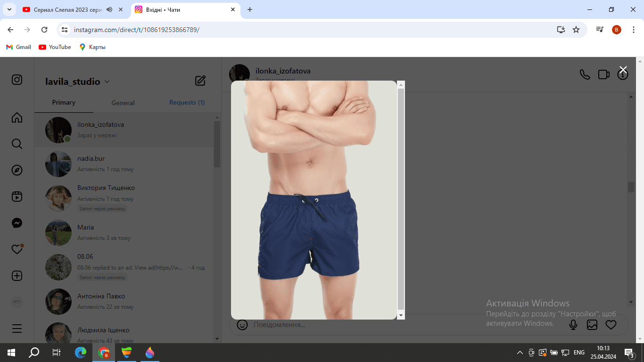
Task: Open the chat with nadia.bur
Action: [x=124, y=164]
